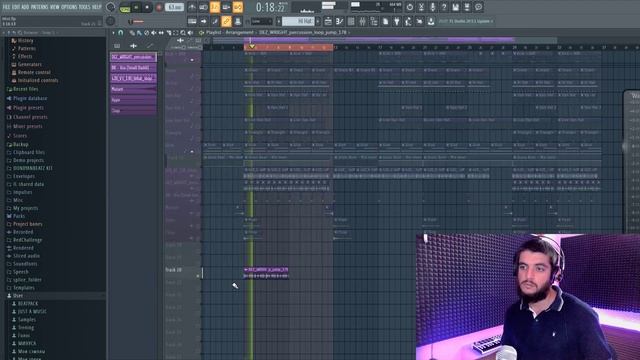Click the plug-shaped plugin picker icon
Image resolution: width=640 pixels, height=360 pixels.
[396, 21]
